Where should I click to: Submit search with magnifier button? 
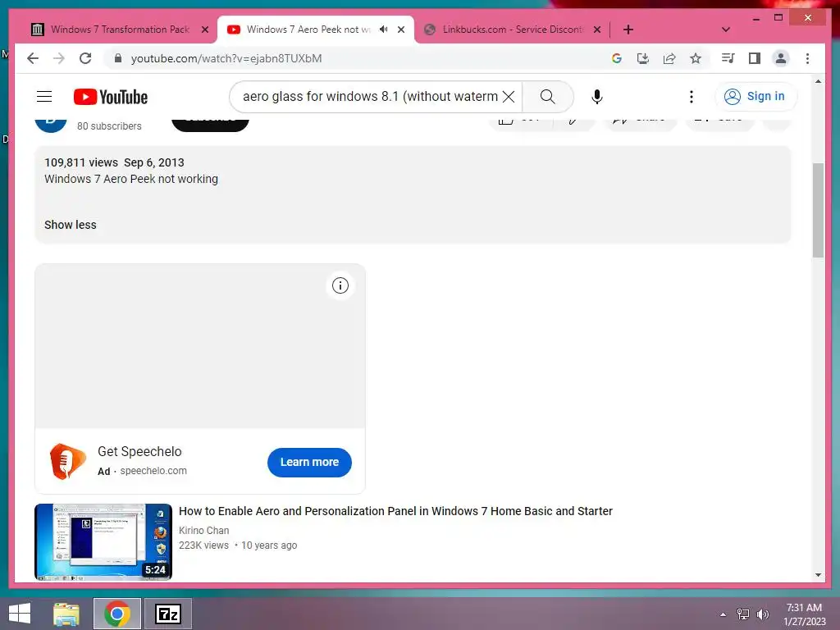[547, 97]
